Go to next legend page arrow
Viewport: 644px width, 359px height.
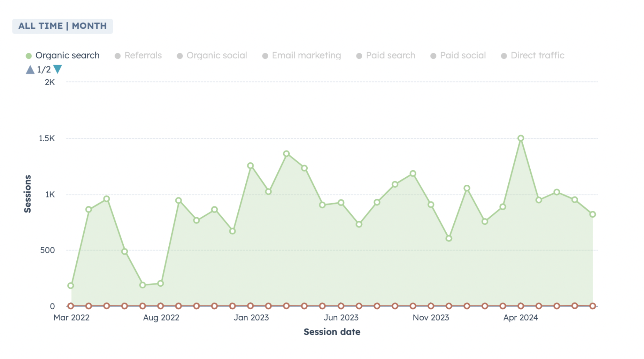click(57, 69)
